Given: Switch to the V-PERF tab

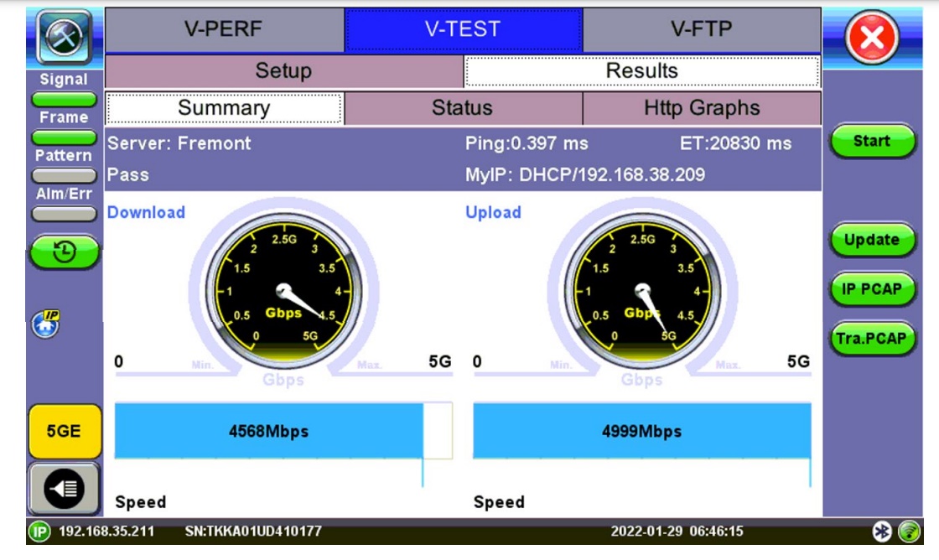Looking at the screenshot, I should click(x=224, y=29).
